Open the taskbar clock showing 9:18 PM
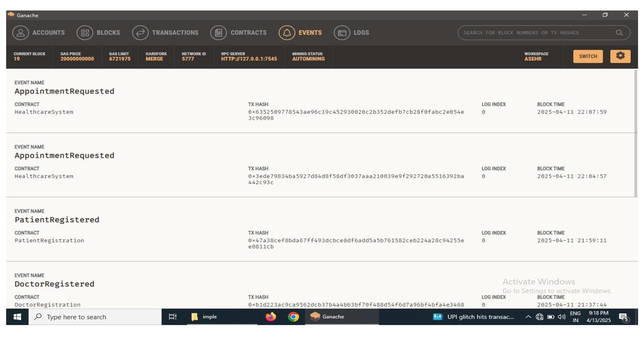The width and height of the screenshot is (644, 339). coord(598,317)
